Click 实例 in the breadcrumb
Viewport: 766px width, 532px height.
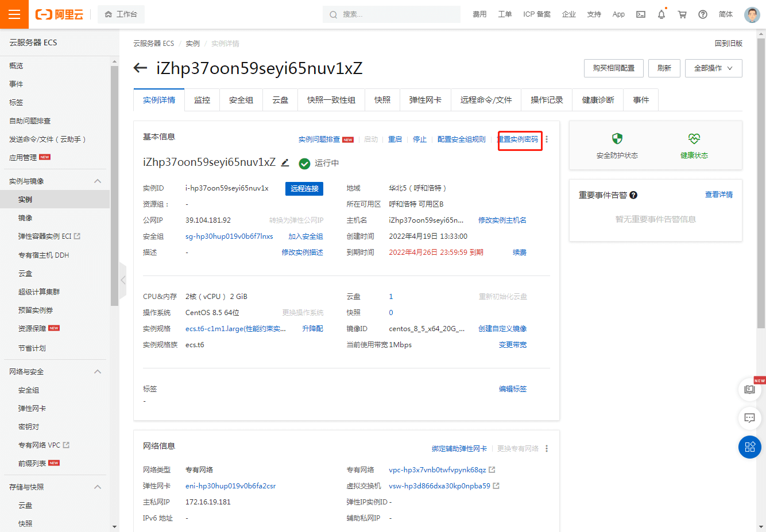click(192, 44)
